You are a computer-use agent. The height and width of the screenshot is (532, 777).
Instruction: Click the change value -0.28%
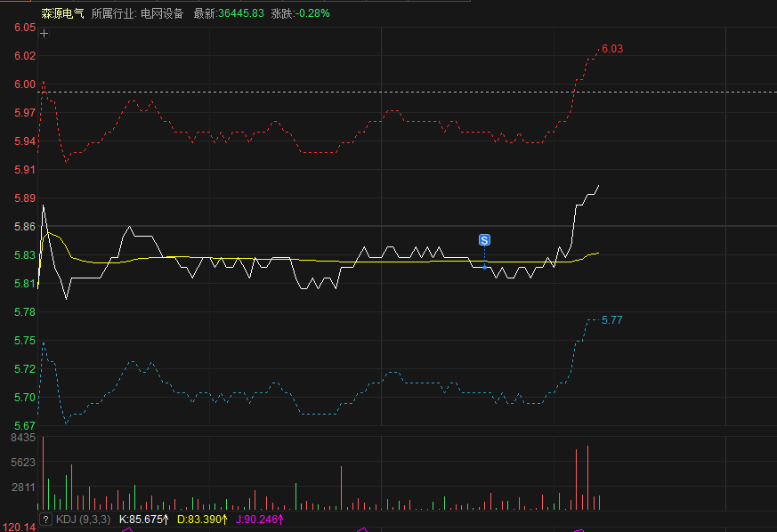[x=312, y=13]
